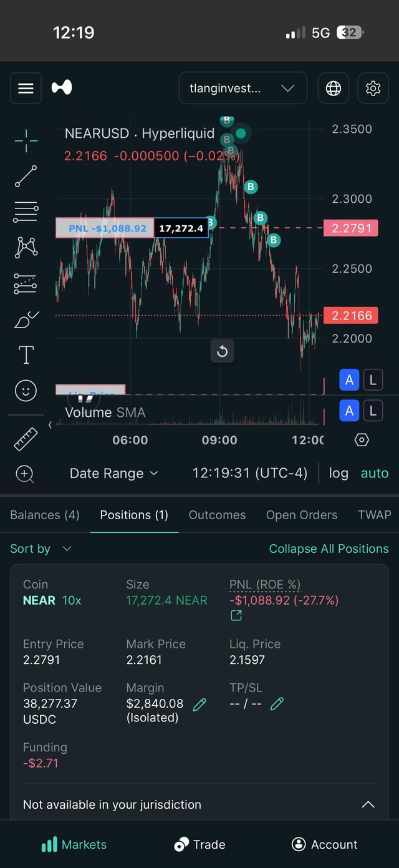Open the language globe selector
Screen dimensions: 399x868
(x=334, y=88)
